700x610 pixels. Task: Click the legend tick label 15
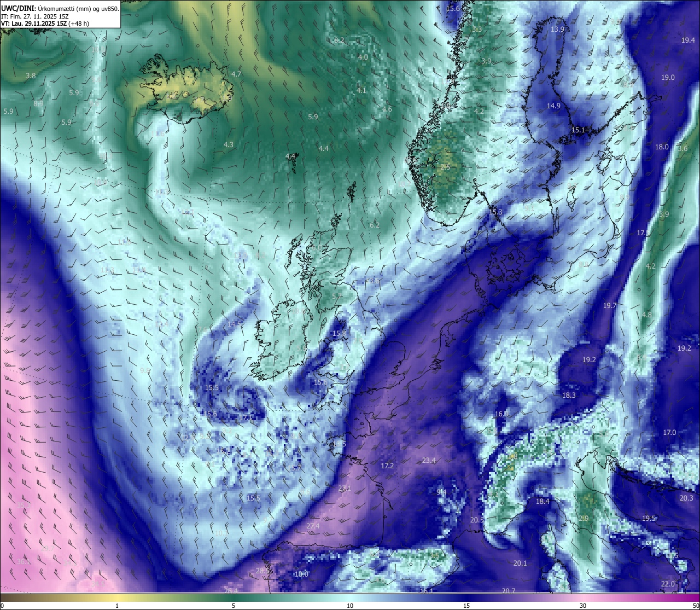click(466, 606)
